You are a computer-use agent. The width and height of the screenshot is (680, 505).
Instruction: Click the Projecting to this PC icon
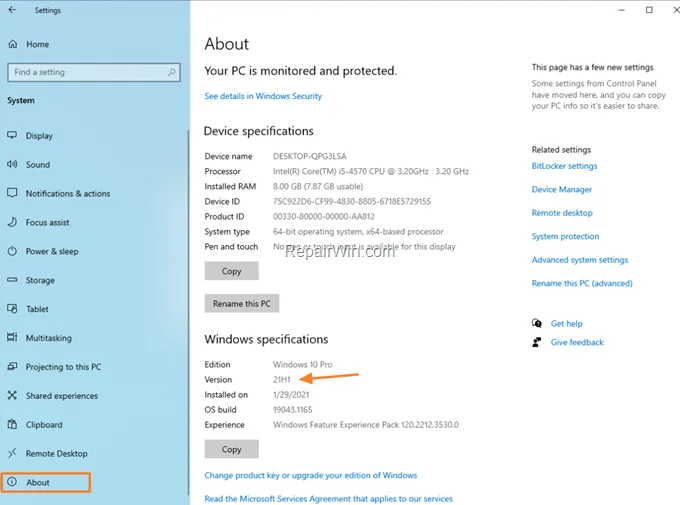point(12,366)
